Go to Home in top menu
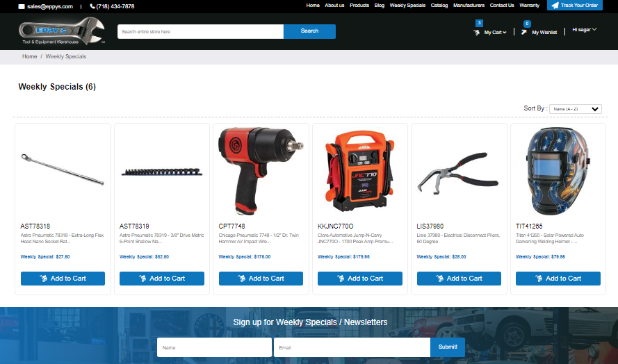The width and height of the screenshot is (618, 364). click(x=313, y=5)
